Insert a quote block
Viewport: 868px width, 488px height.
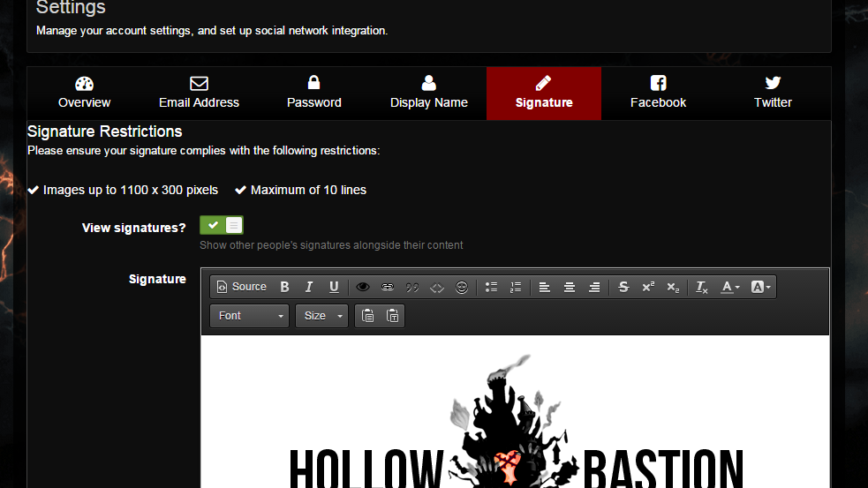click(411, 287)
